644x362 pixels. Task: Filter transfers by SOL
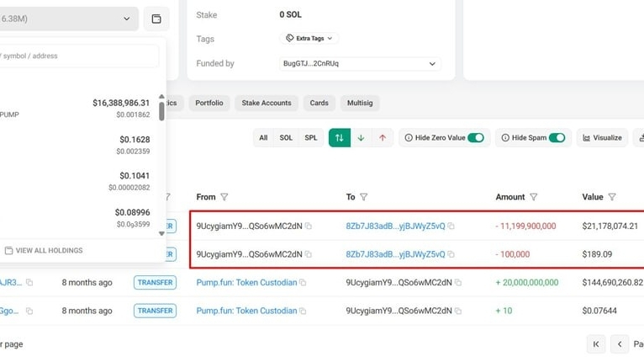coord(286,138)
